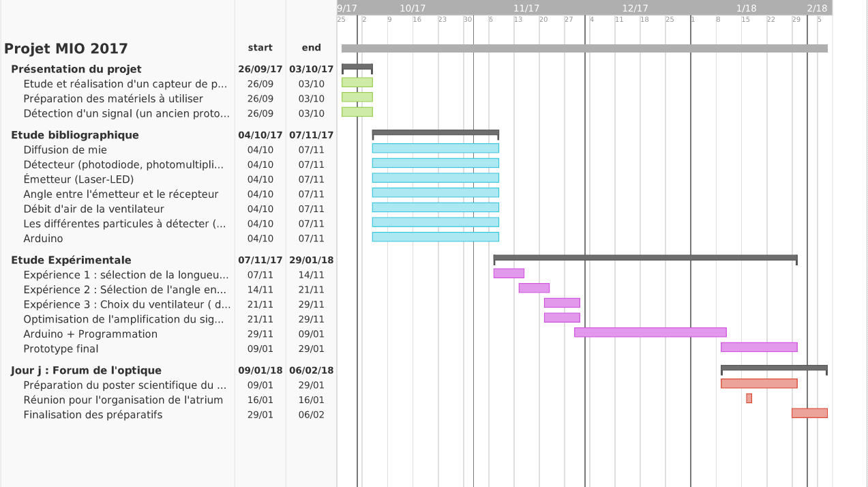868x487 pixels.
Task: Click the purple 'Arduino + Programmation' Gantt bar
Action: [650, 332]
